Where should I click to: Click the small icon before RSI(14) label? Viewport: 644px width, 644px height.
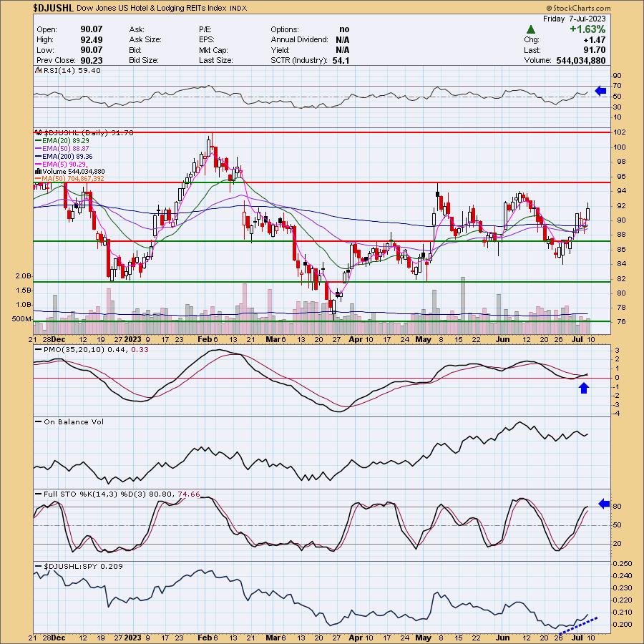(x=39, y=70)
